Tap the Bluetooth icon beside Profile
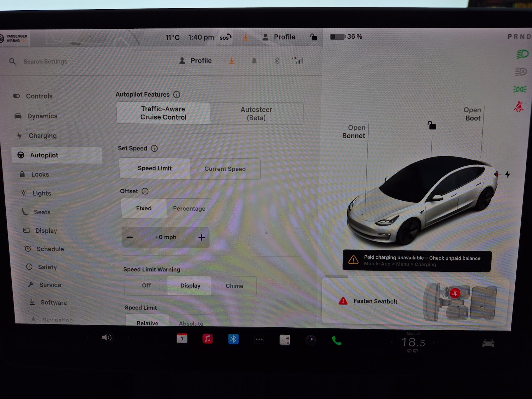Viewport: 532px width, 399px height. coord(277,61)
